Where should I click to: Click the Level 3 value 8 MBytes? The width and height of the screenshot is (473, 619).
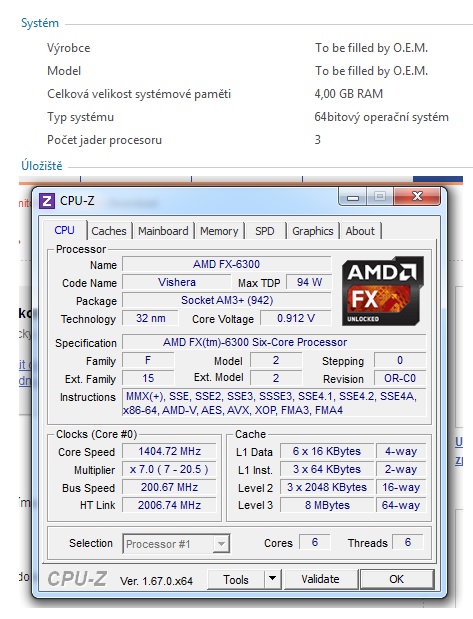tap(327, 505)
